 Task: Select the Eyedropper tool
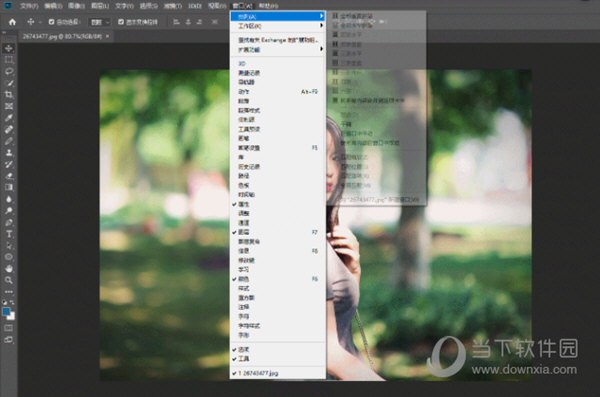tap(9, 118)
